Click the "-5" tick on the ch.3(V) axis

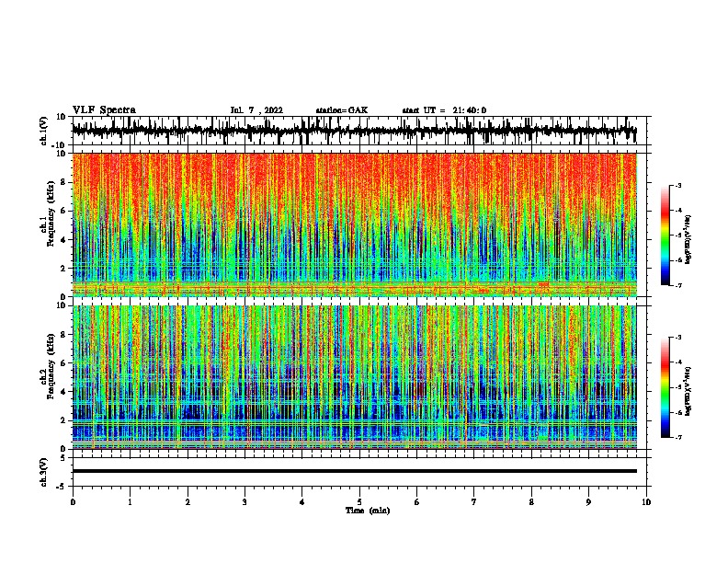pos(62,487)
